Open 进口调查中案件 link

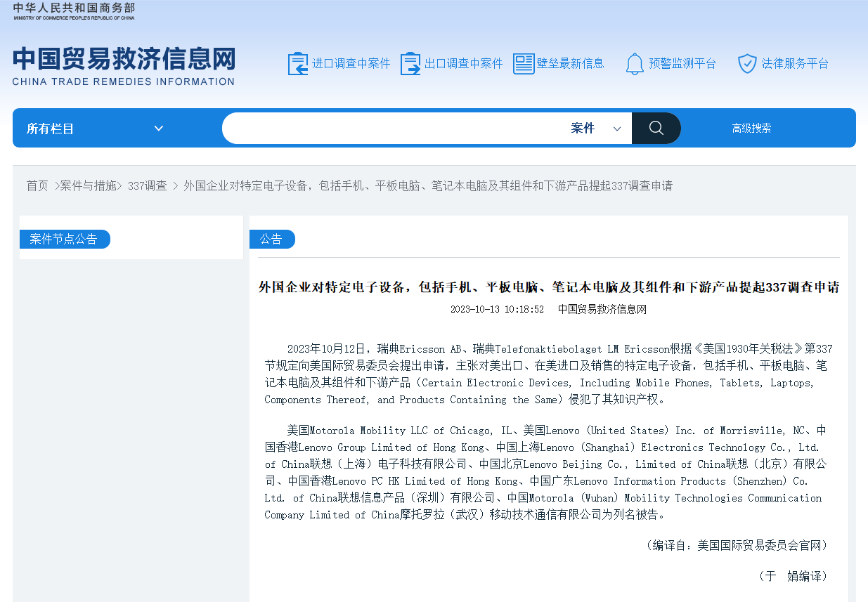pos(351,64)
